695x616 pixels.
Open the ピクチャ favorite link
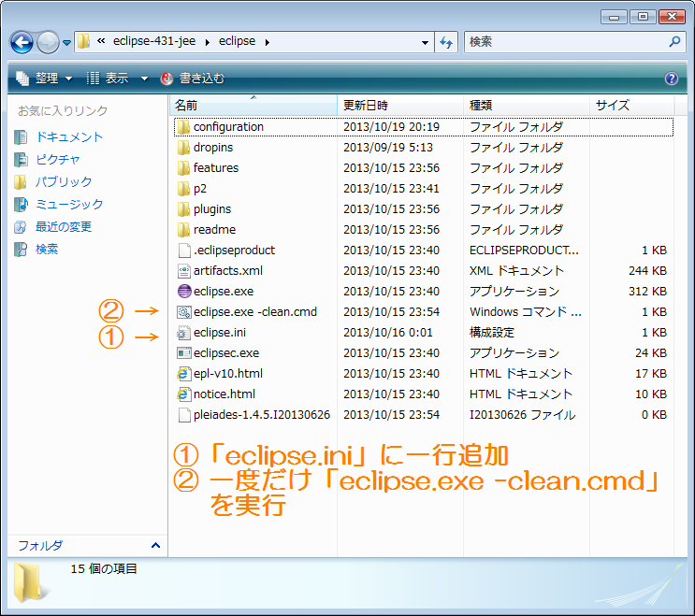(x=58, y=160)
